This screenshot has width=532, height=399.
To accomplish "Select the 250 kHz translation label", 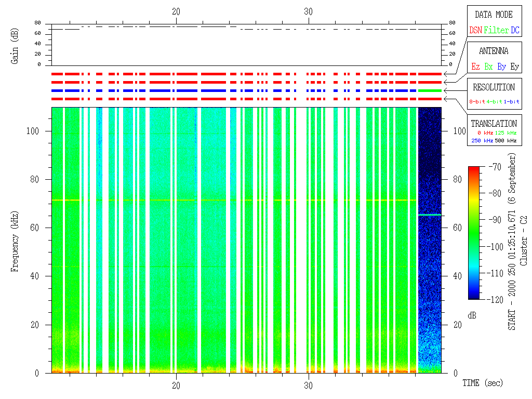I will point(481,141).
